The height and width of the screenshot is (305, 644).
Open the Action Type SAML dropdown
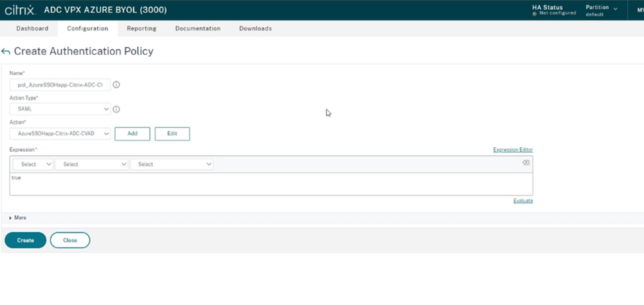(60, 109)
